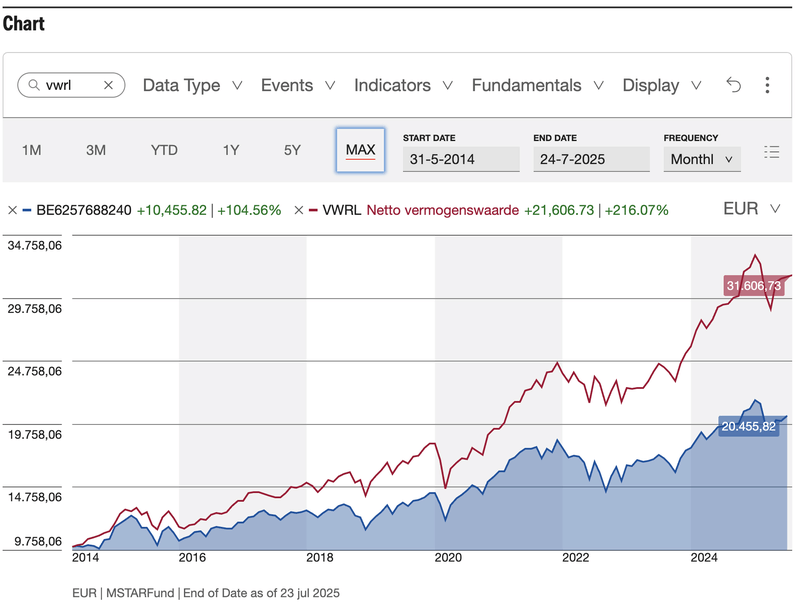Viewport: 800px width, 605px height.
Task: Remove the BE6257688240 series from chart
Action: pos(12,210)
